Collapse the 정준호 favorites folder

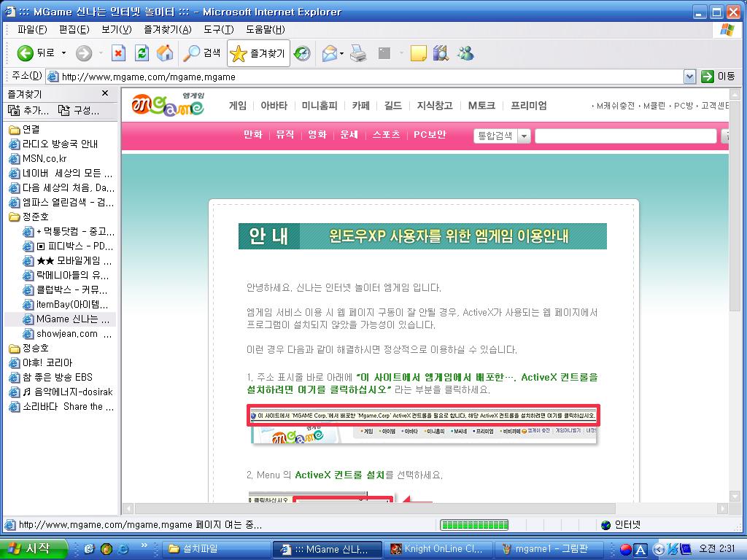pyautogui.click(x=29, y=217)
